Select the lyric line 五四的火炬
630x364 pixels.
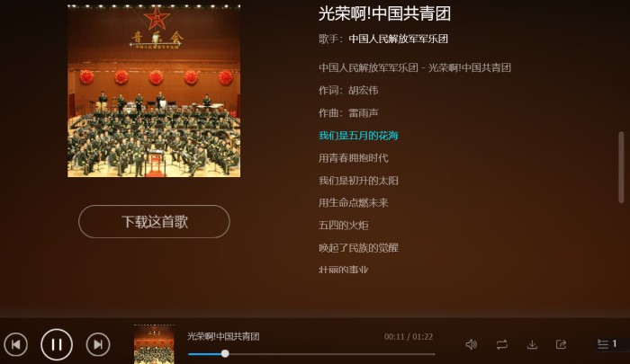344,226
